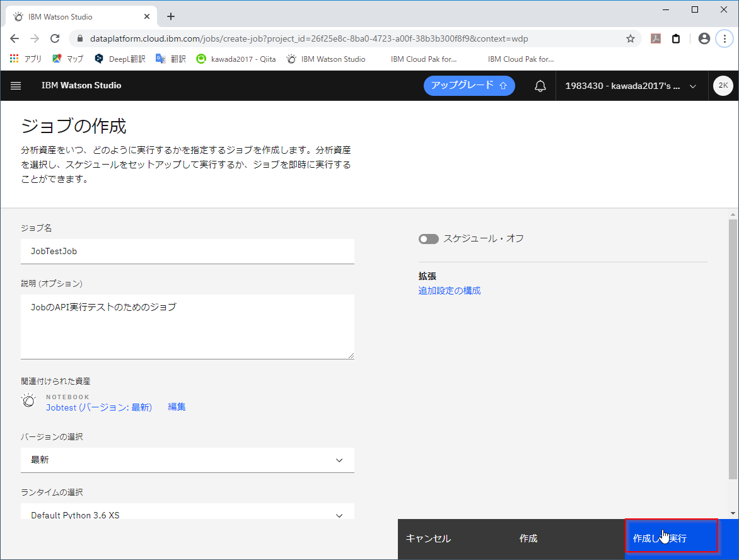
Task: Reload the page
Action: pyautogui.click(x=55, y=38)
